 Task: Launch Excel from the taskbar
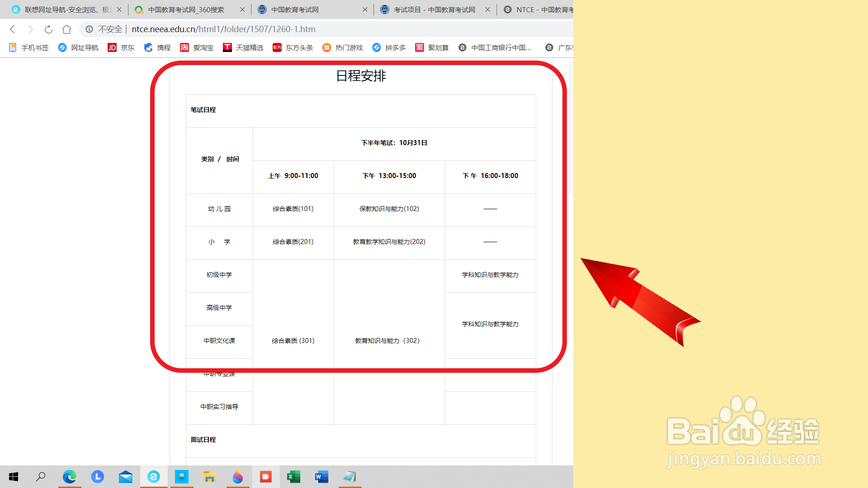pyautogui.click(x=293, y=477)
